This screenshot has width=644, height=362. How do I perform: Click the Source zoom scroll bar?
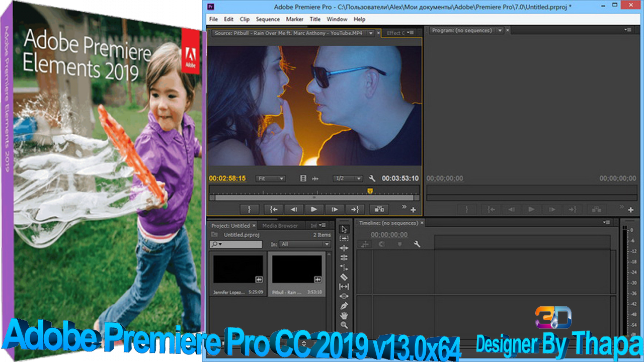[x=314, y=198]
